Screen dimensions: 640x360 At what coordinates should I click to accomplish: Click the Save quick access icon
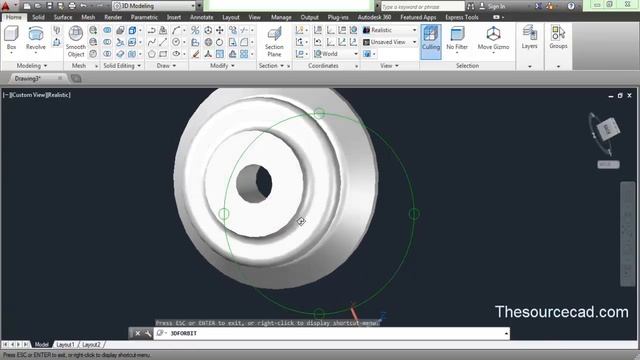coord(49,6)
